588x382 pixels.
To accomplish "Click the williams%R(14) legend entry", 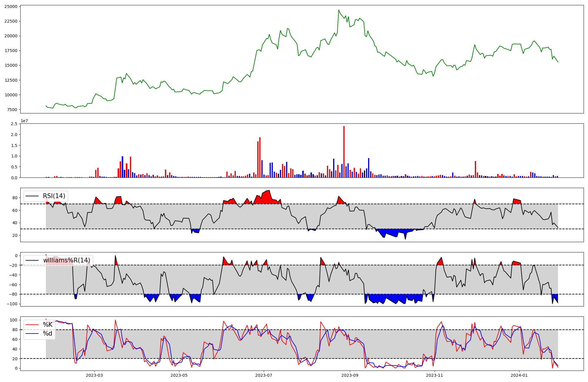I will click(x=66, y=260).
